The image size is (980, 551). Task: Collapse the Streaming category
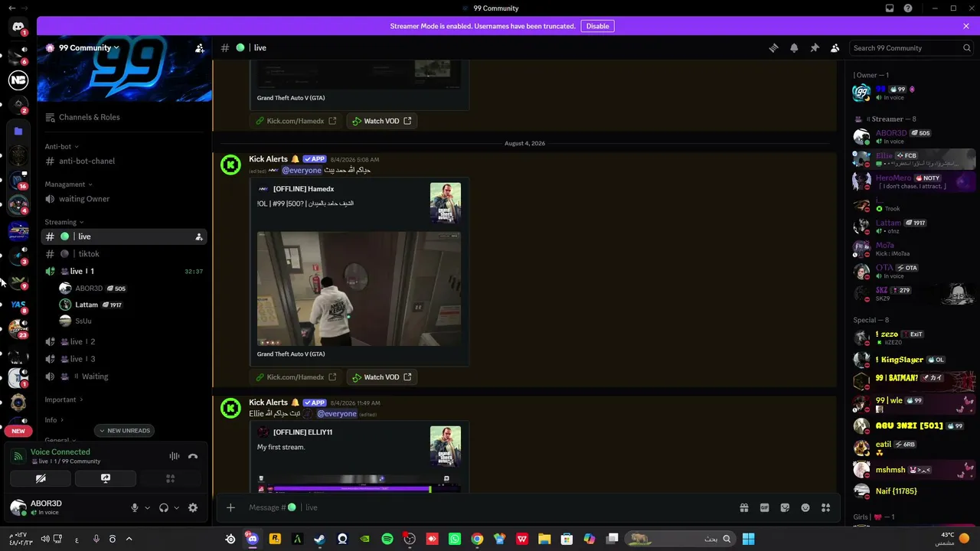click(64, 222)
